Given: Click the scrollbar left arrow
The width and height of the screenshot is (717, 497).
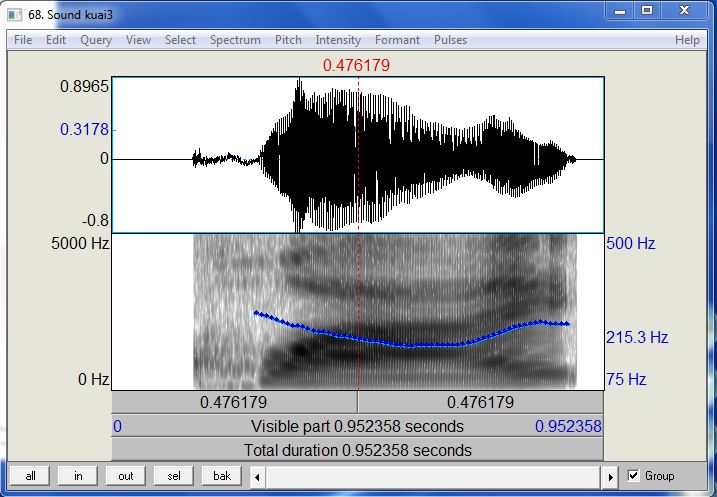Looking at the screenshot, I should tap(257, 477).
